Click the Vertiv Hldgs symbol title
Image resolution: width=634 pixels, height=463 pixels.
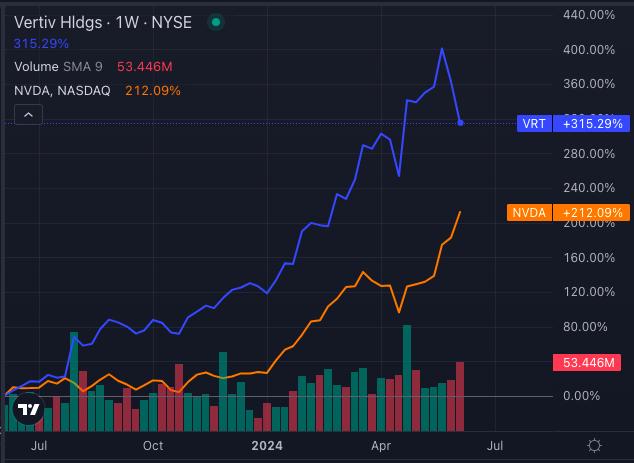coord(77,21)
